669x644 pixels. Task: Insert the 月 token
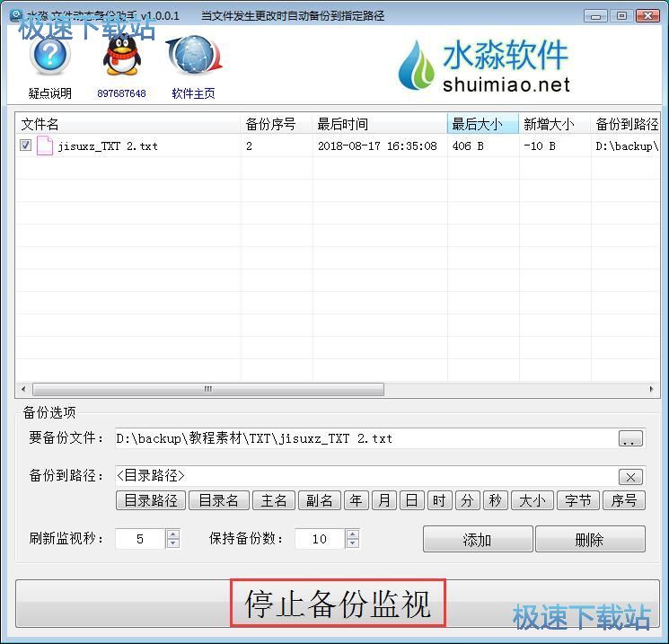pos(384,500)
